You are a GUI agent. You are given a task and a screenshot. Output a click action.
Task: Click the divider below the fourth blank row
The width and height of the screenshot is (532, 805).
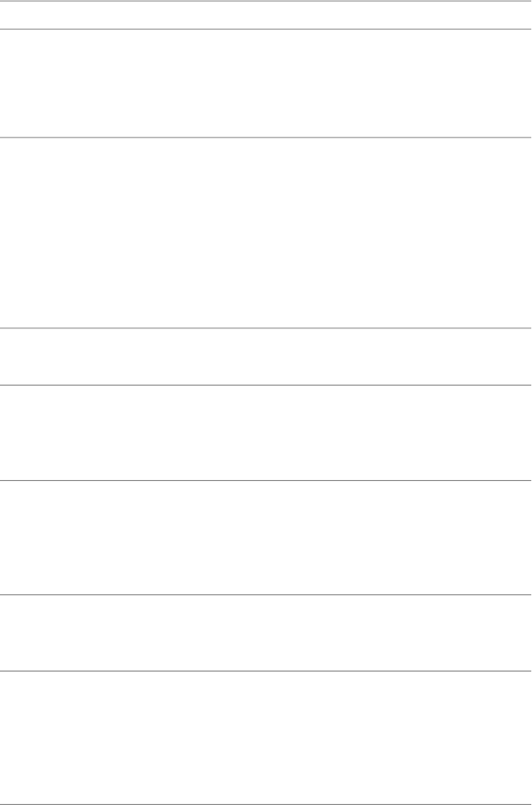pyautogui.click(x=265, y=385)
